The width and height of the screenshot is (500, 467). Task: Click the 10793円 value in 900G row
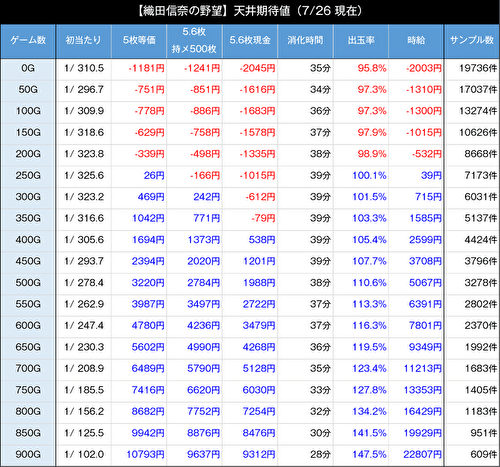(145, 454)
